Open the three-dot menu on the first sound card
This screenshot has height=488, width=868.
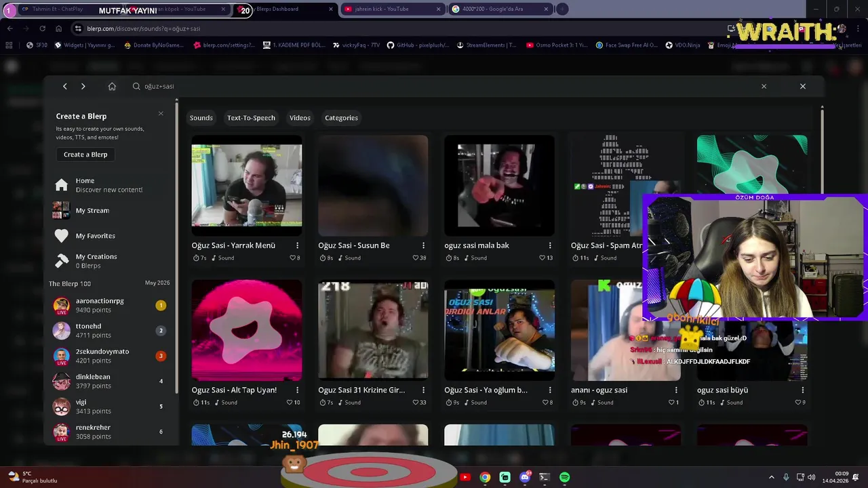click(297, 245)
